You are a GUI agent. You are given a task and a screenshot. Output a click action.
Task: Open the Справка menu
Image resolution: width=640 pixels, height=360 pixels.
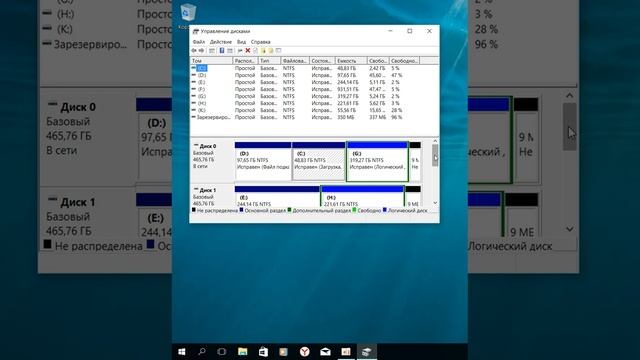(260, 42)
